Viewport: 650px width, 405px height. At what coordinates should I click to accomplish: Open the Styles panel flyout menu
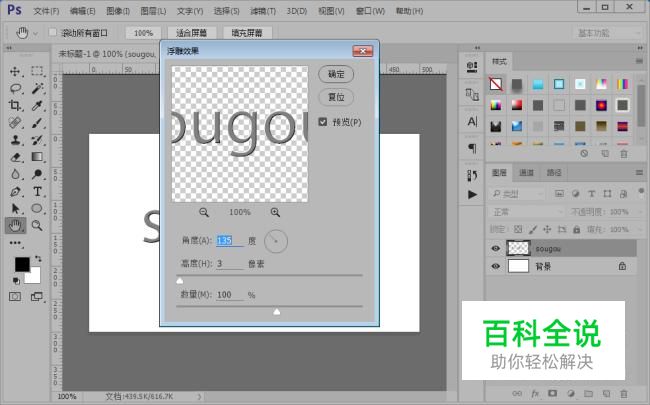639,61
